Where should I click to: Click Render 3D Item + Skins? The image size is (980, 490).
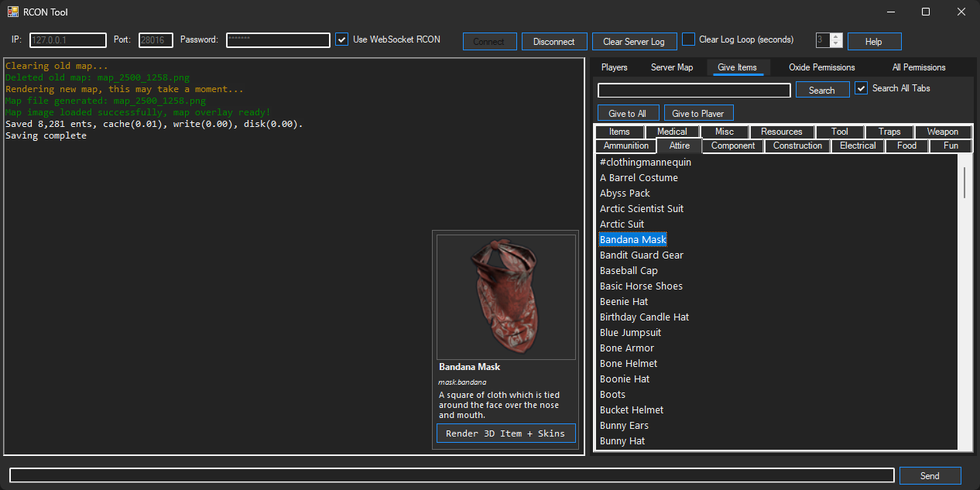pyautogui.click(x=505, y=433)
